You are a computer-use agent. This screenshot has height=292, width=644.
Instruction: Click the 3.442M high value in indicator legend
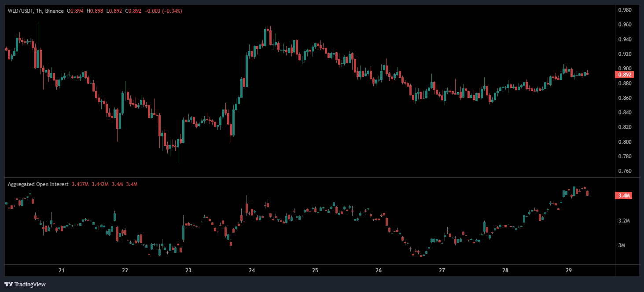pos(99,184)
